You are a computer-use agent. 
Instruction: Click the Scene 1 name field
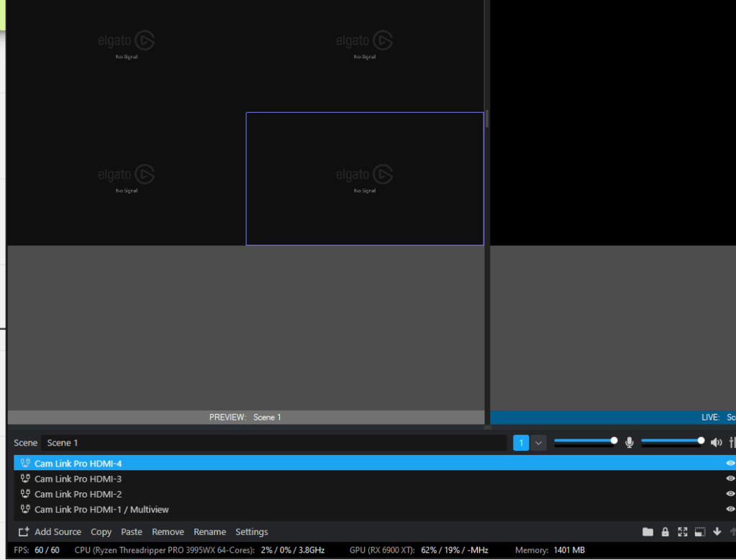click(274, 443)
